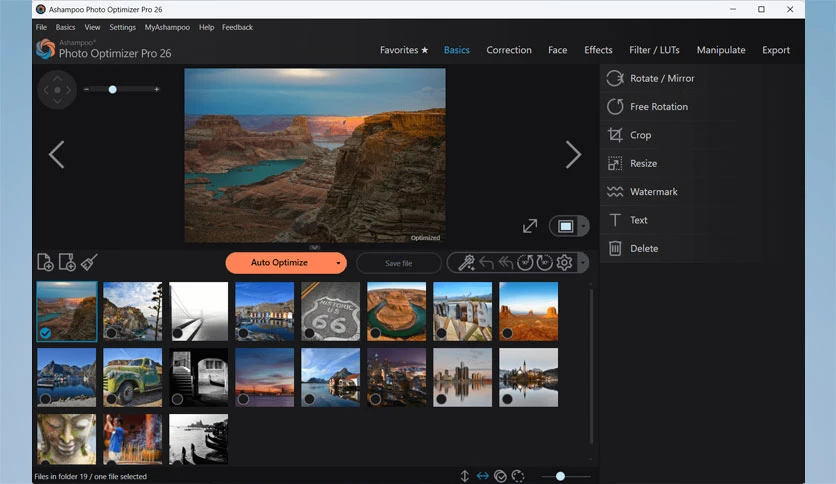This screenshot has height=484, width=836.
Task: Click the thumbnail list vertical scrollbar
Action: pos(591,366)
